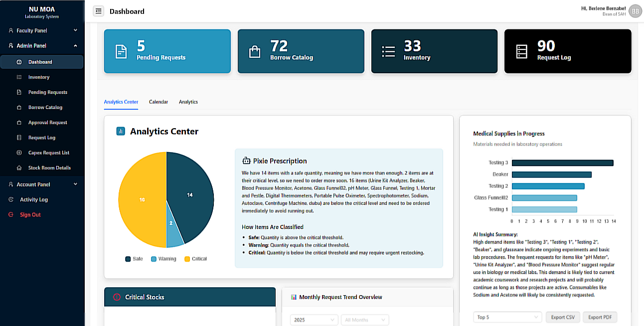Toggle the Safe legend item on pie chart
The width and height of the screenshot is (644, 326).
134,259
